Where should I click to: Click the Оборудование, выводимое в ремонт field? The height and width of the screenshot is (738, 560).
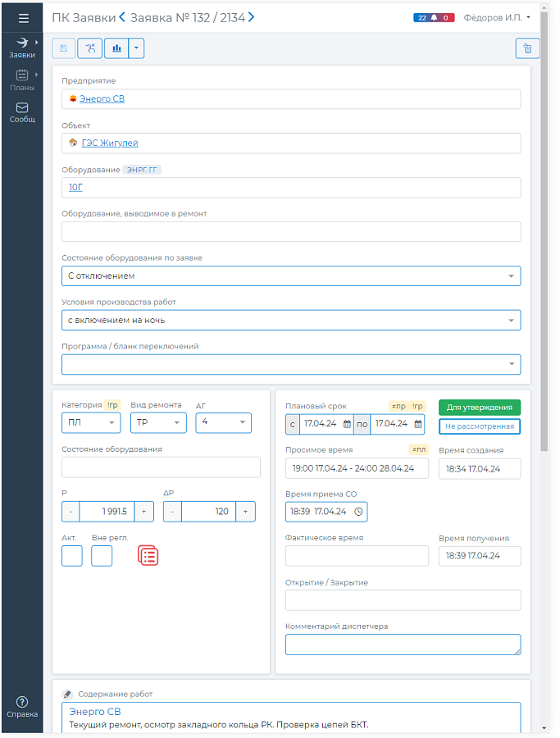point(291,231)
